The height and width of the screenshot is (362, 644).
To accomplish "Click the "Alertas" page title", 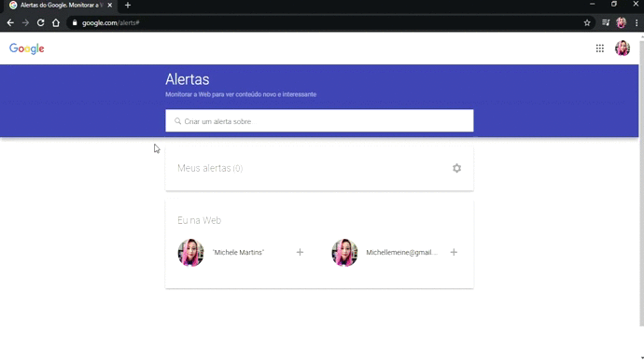I will coord(188,79).
